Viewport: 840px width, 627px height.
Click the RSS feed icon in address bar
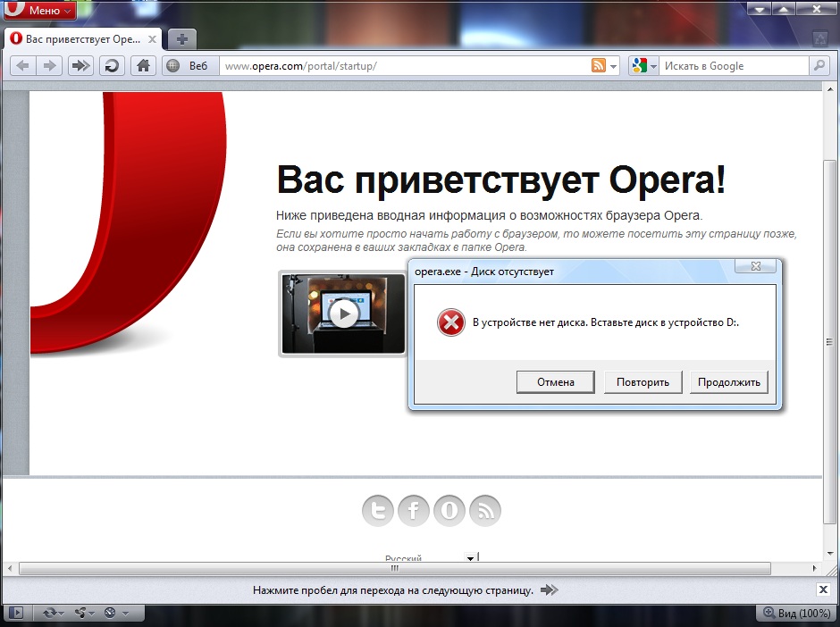pos(599,65)
